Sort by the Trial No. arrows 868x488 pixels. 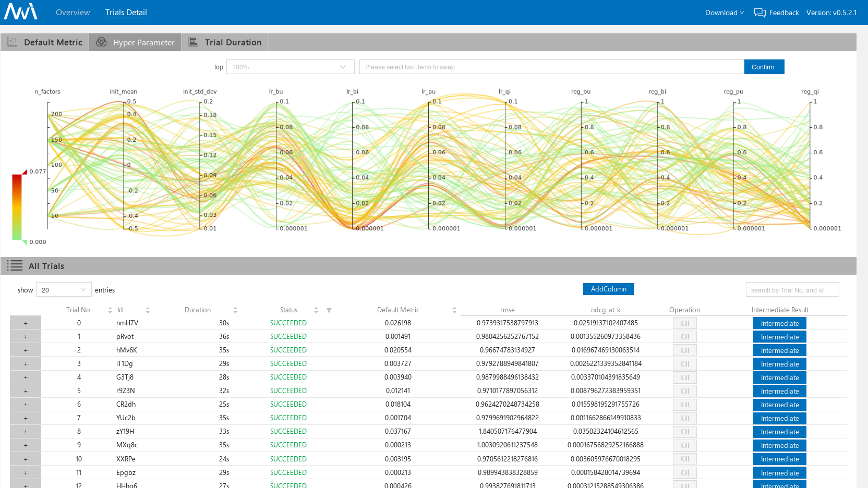pyautogui.click(x=110, y=310)
